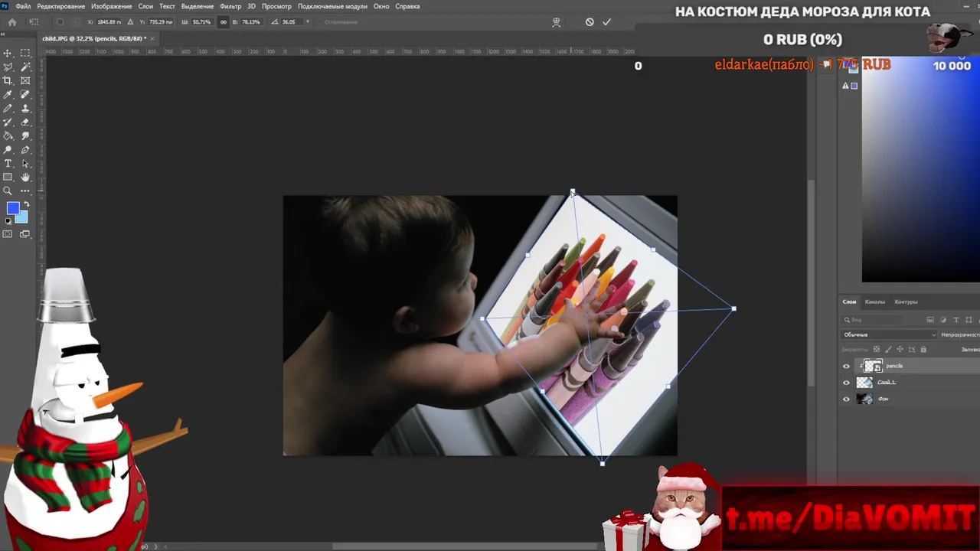Toggle Quick Mask mode

point(8,234)
